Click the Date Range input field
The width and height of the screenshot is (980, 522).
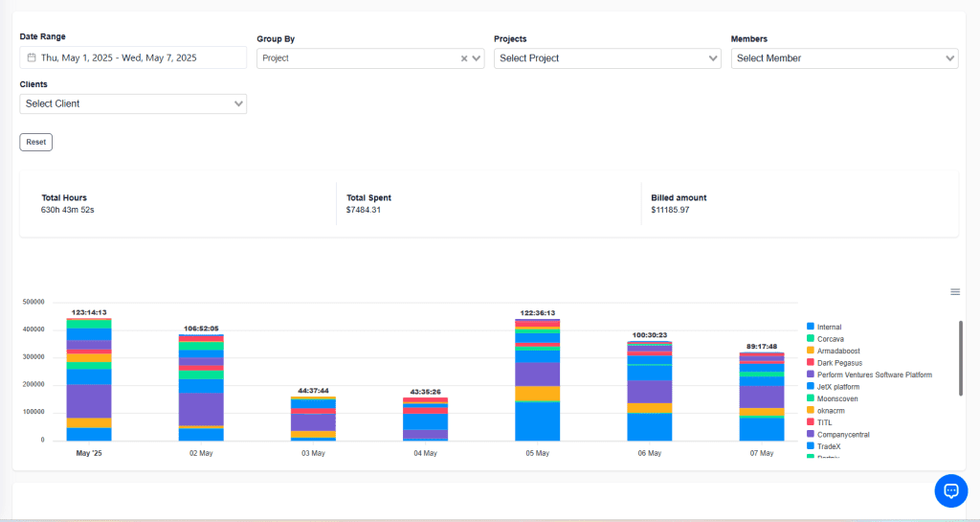(133, 58)
